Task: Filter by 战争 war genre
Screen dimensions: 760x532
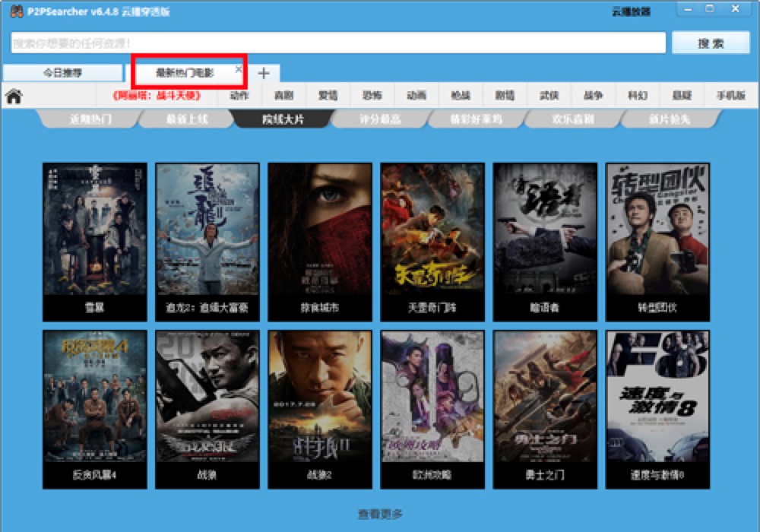Action: click(593, 96)
